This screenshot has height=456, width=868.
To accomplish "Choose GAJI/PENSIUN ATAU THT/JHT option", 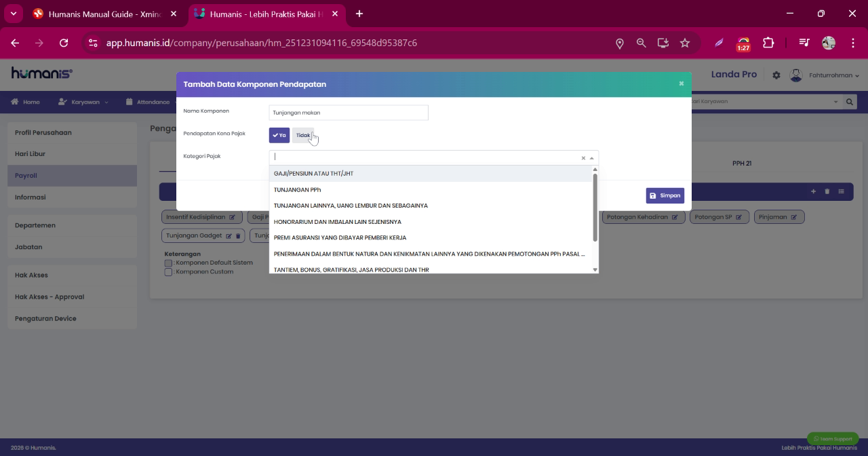I will 431,174.
